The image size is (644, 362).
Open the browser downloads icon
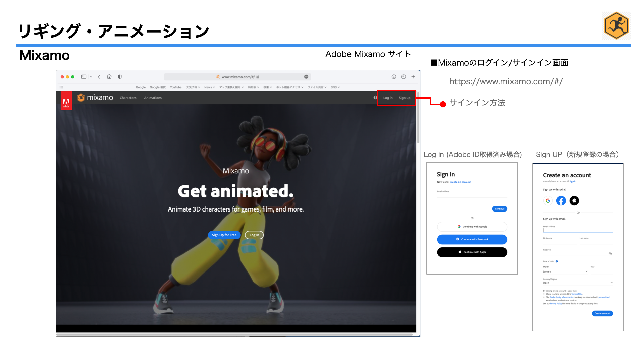click(x=394, y=77)
